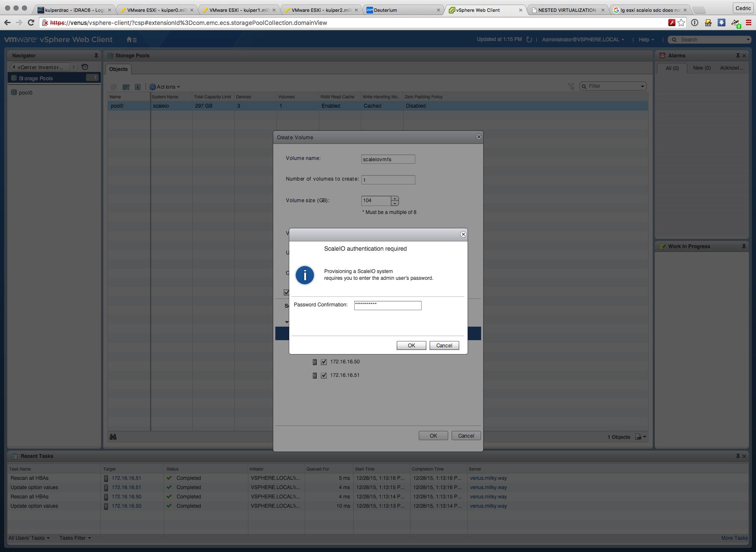Image resolution: width=756 pixels, height=552 pixels.
Task: Pin the Alarms panel
Action: tap(738, 56)
